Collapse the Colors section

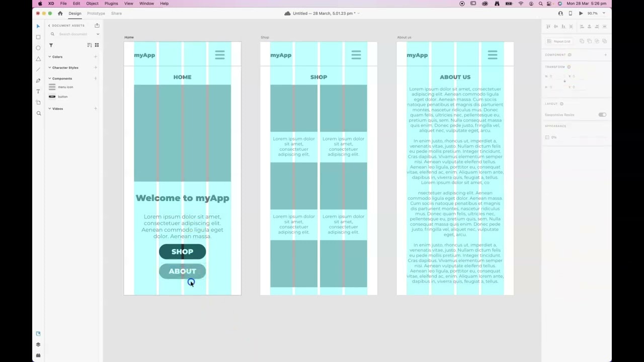point(49,57)
